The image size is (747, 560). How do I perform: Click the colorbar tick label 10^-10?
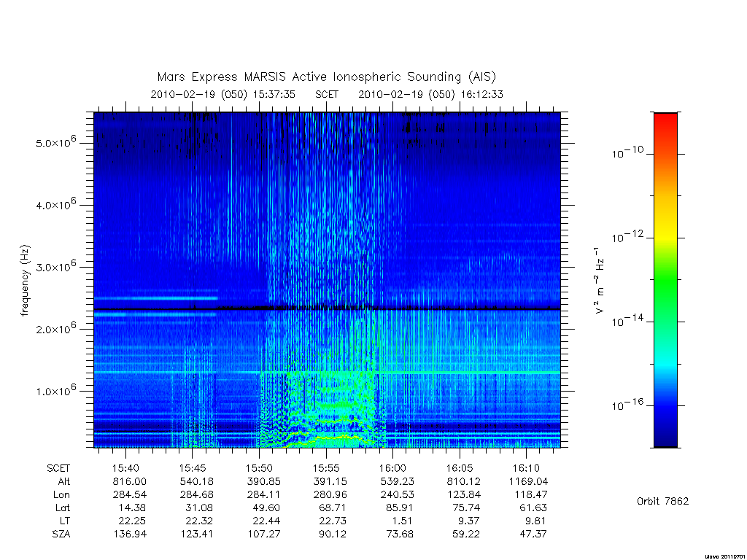(627, 153)
